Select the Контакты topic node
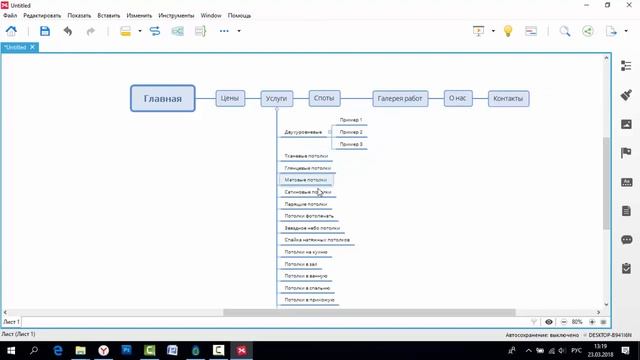 pyautogui.click(x=509, y=98)
